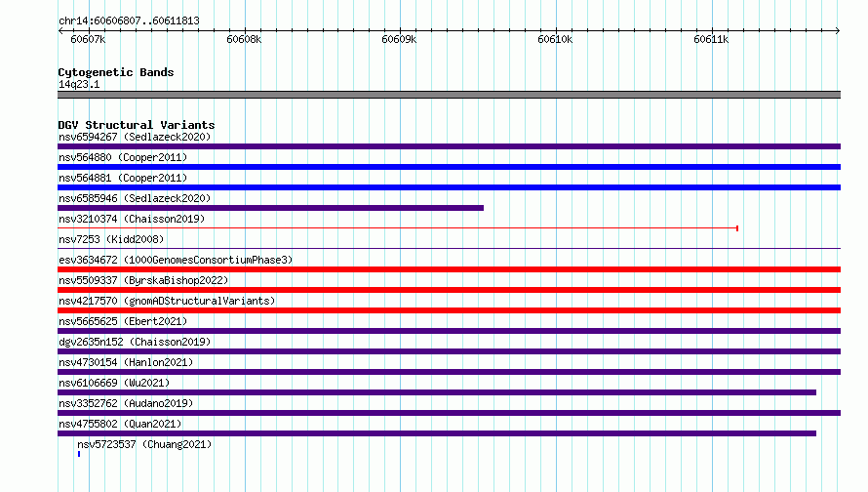Select the nsv5509337 red variant bar

coord(449,290)
